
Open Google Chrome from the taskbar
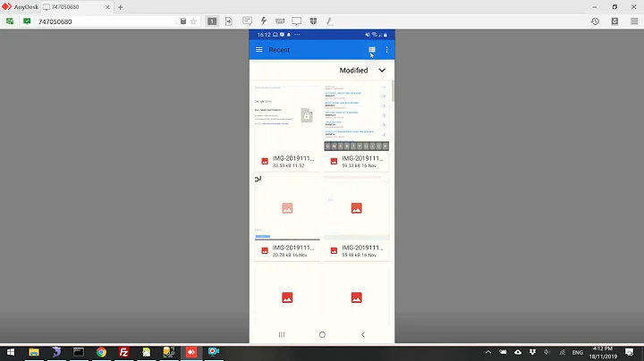101,352
